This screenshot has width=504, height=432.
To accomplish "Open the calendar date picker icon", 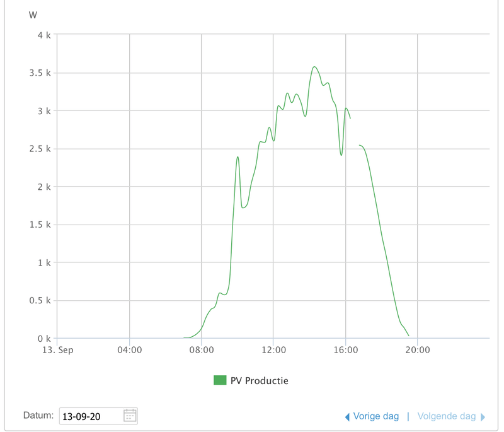I will click(x=130, y=416).
